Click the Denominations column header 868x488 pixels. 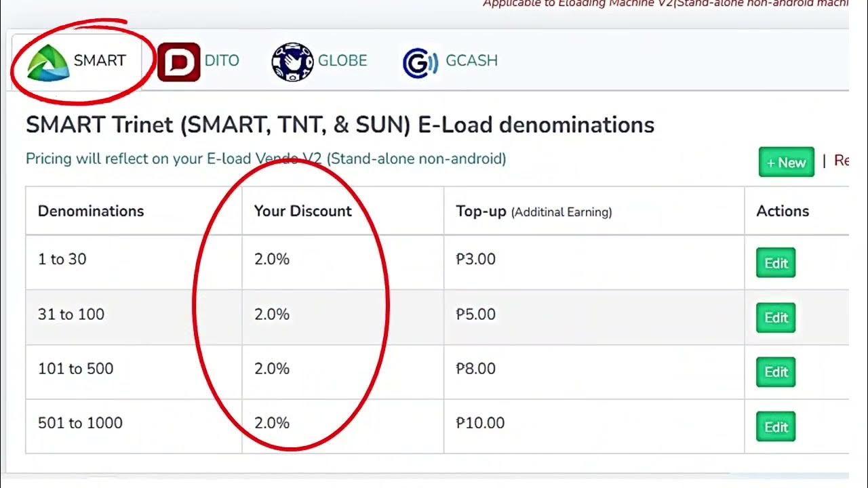click(91, 211)
